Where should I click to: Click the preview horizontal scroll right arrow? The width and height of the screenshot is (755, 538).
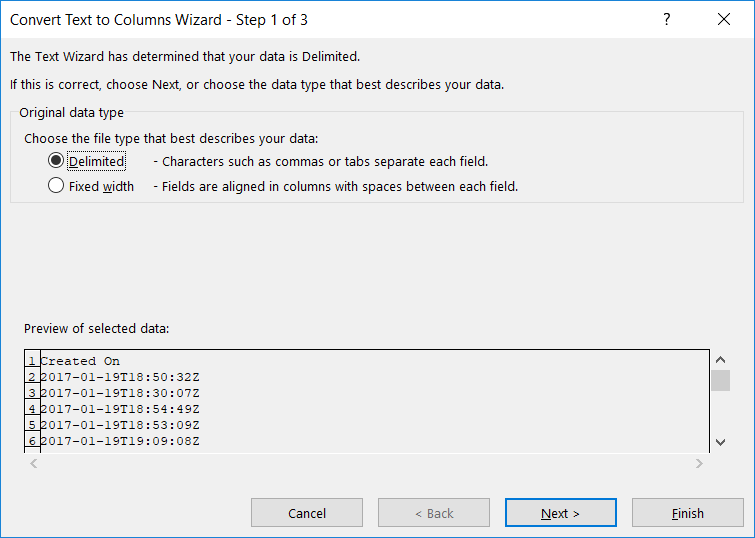pos(699,463)
